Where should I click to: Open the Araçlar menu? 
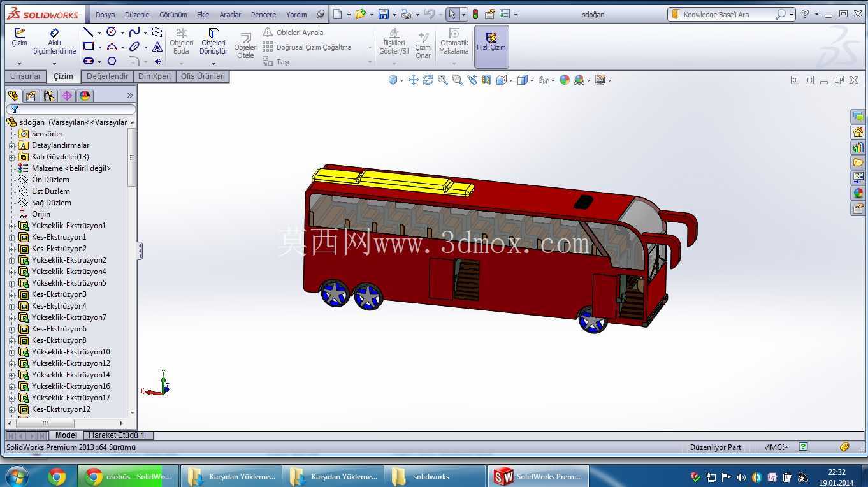point(230,15)
